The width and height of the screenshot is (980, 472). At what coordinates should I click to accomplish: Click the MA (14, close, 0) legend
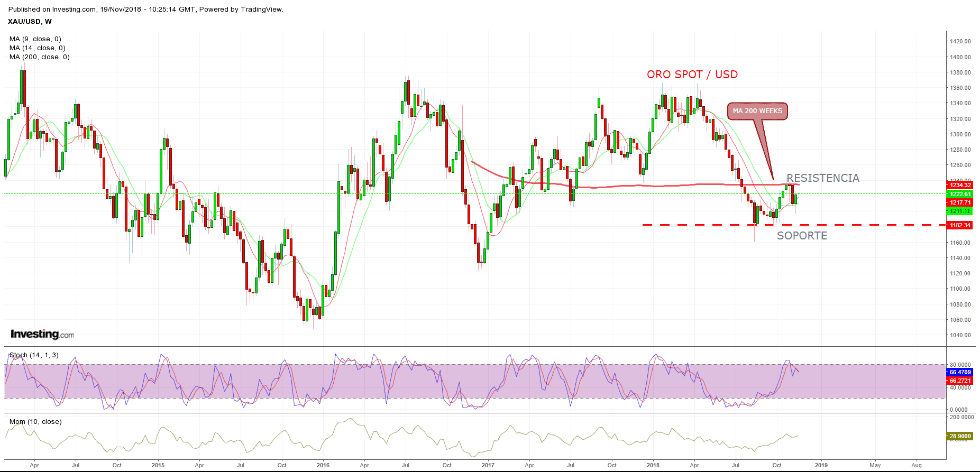tap(38, 48)
